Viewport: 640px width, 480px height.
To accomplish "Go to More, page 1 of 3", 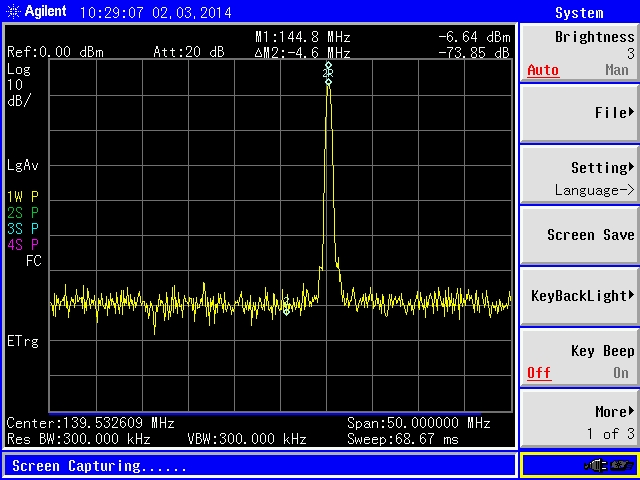I will coord(579,421).
